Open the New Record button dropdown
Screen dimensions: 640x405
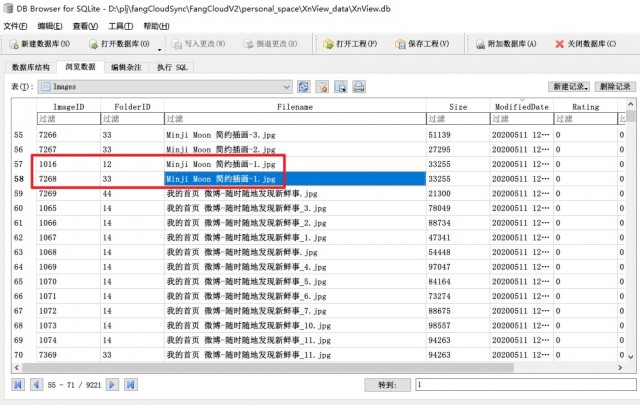[x=569, y=87]
